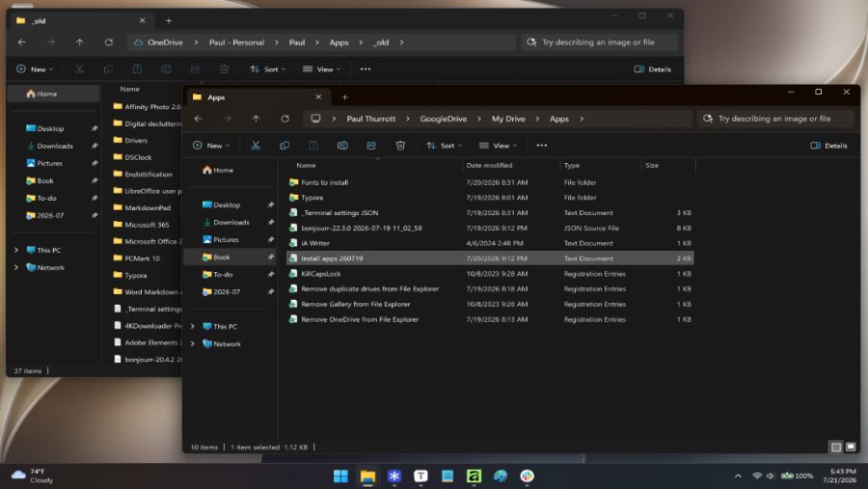Click Copy icon in Apps window toolbar
Viewport: 868px width, 489px height.
(x=285, y=146)
